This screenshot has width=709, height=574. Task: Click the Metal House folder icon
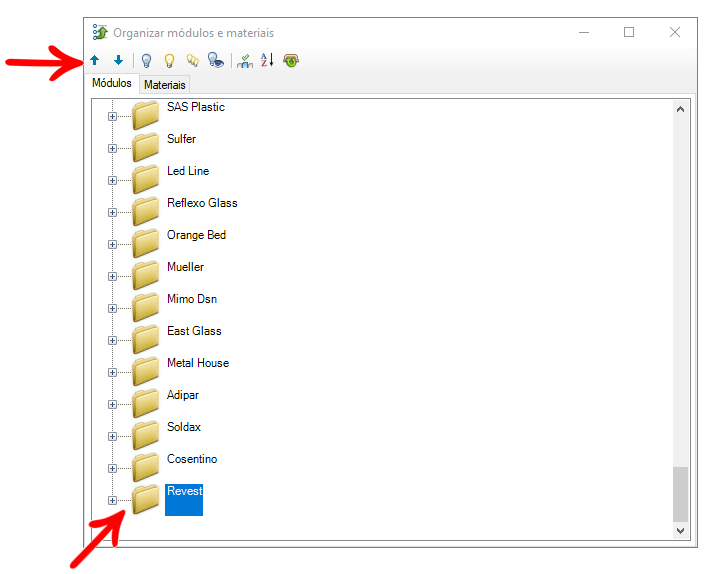click(146, 371)
